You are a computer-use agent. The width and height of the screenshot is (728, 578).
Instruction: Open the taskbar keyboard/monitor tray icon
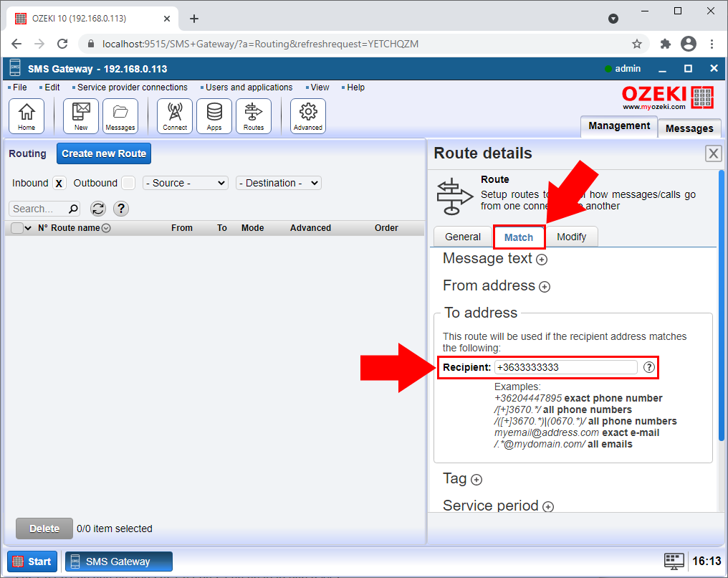point(674,562)
